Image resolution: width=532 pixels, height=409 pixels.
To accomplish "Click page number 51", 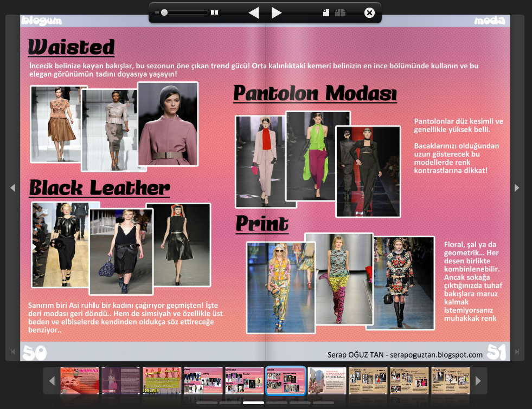I will coord(496,352).
